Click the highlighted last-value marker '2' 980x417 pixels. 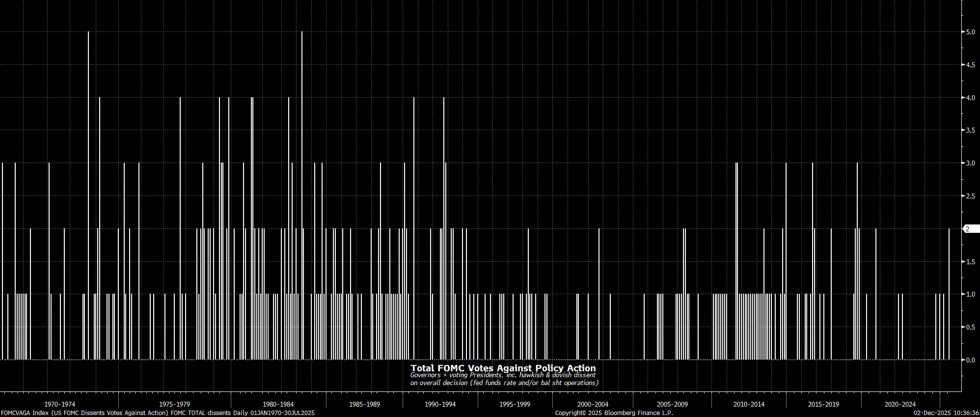pos(971,229)
